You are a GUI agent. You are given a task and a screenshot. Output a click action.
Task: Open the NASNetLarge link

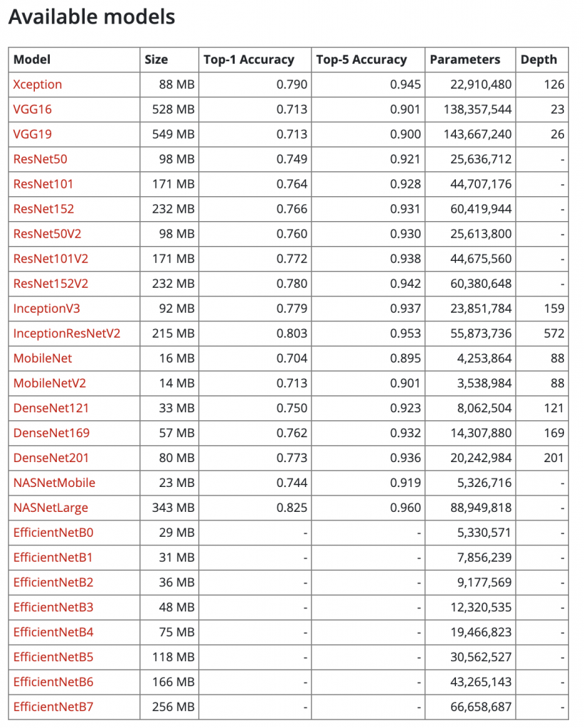pyautogui.click(x=51, y=508)
